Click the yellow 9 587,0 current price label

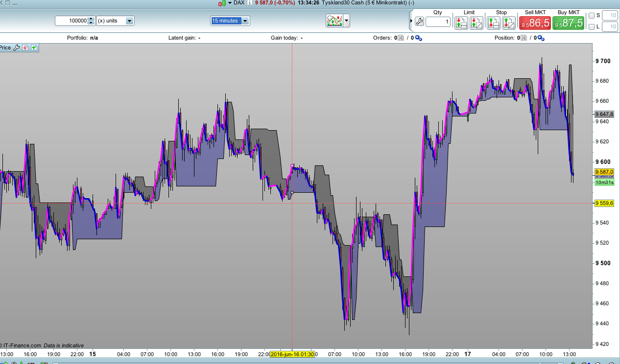[x=604, y=172]
